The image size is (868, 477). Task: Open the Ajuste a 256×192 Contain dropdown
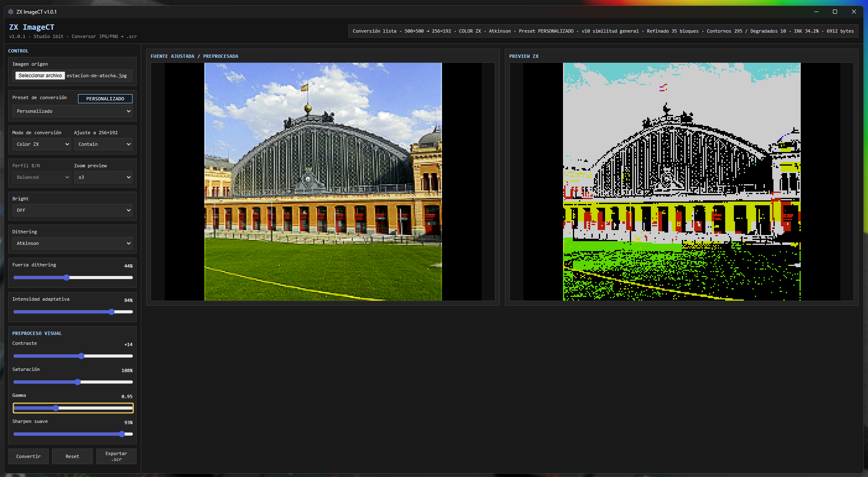click(103, 144)
